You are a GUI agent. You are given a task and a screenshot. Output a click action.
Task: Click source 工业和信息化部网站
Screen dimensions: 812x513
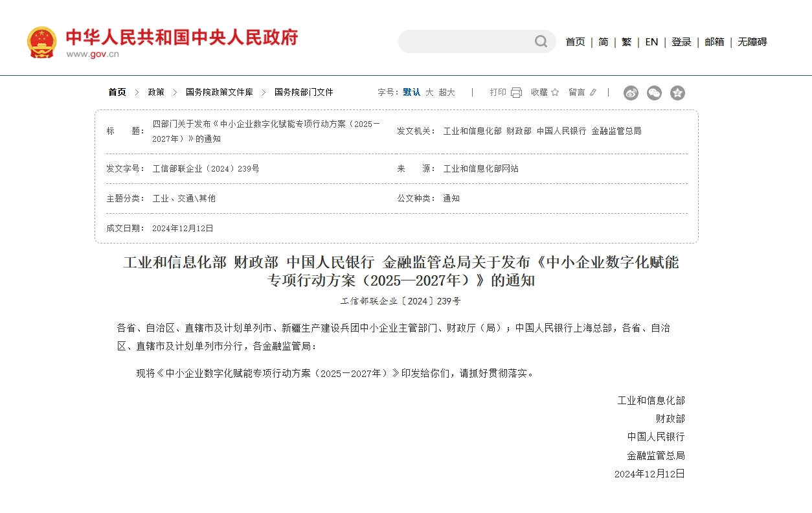point(480,169)
